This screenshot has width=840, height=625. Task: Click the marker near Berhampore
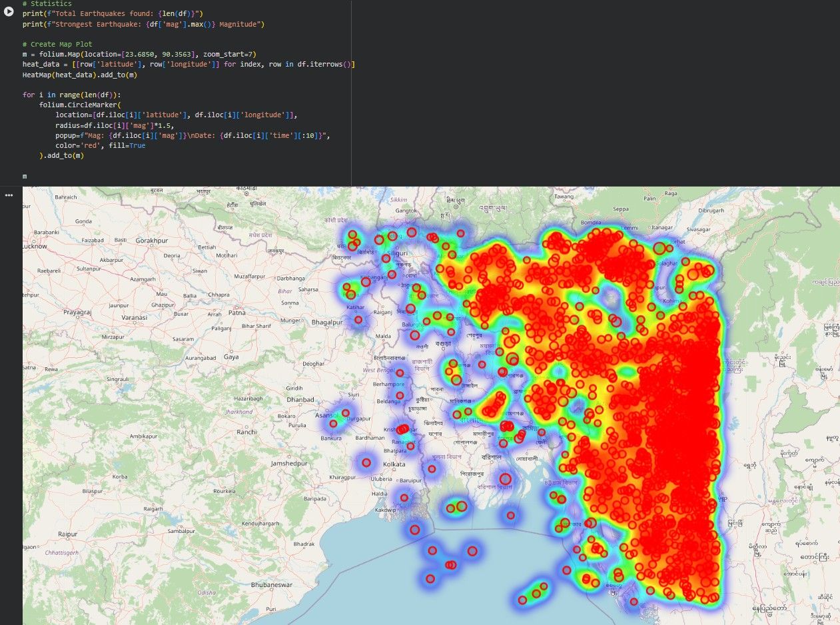[400, 372]
